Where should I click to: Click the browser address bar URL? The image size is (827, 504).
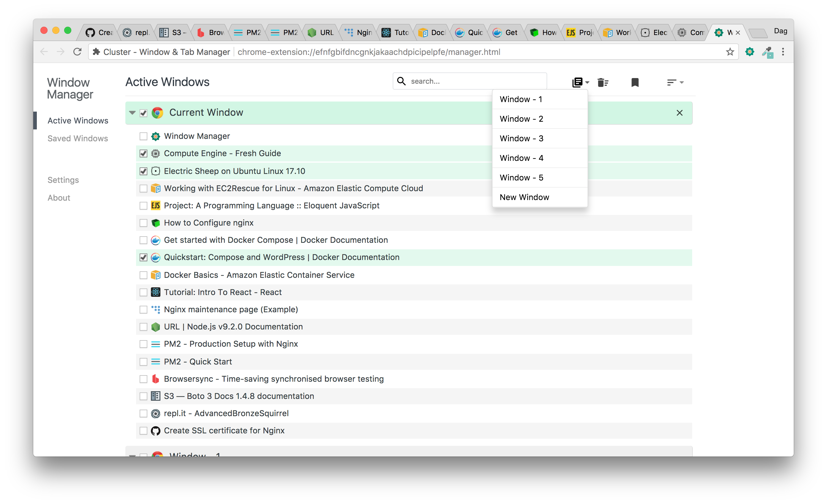click(x=369, y=52)
